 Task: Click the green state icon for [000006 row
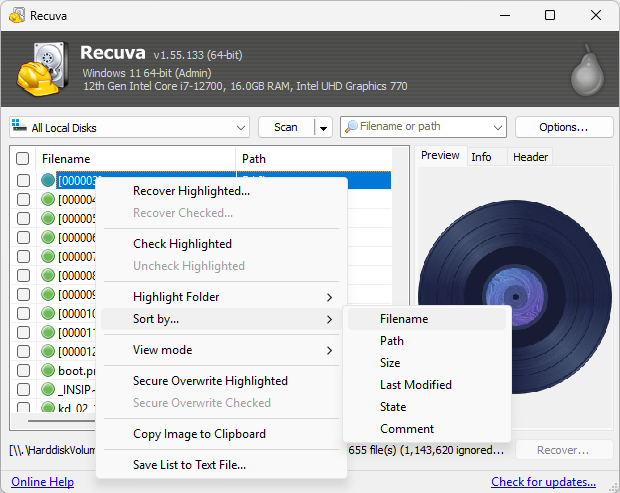48,237
